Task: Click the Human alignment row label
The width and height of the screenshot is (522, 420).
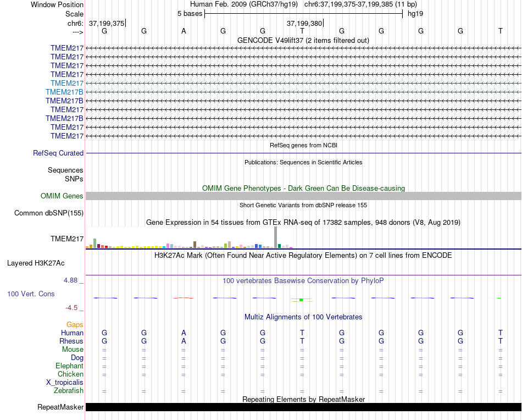Action: coord(72,333)
